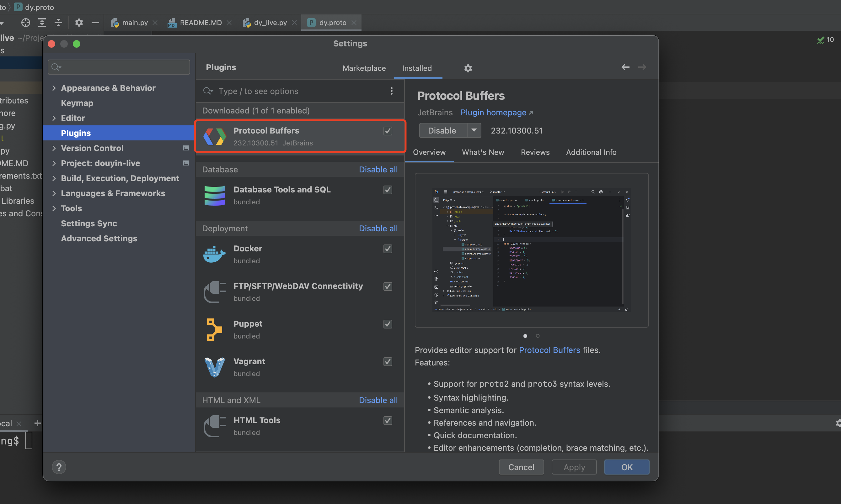Open the plugins settings gear menu
Image resolution: width=841 pixels, height=504 pixels.
pos(468,68)
